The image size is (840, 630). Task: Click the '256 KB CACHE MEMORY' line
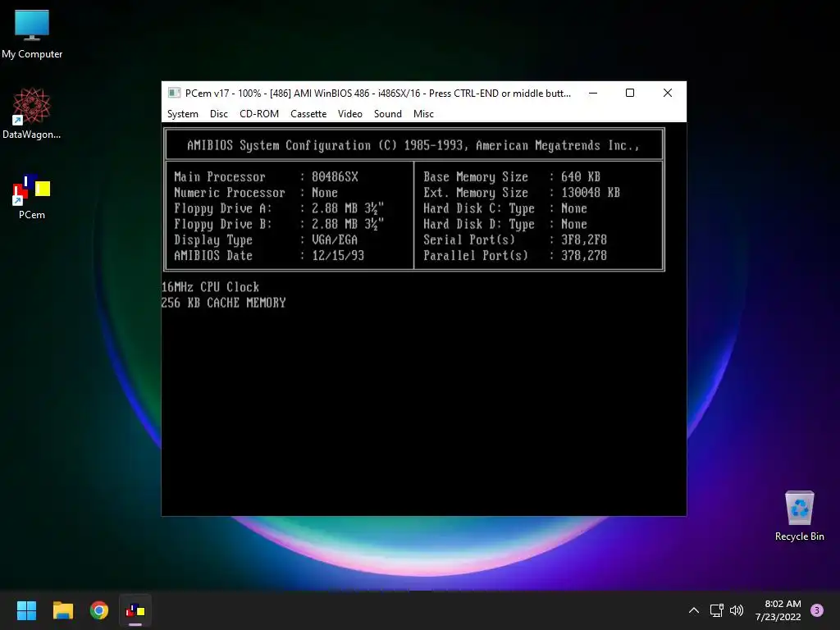[x=224, y=303]
